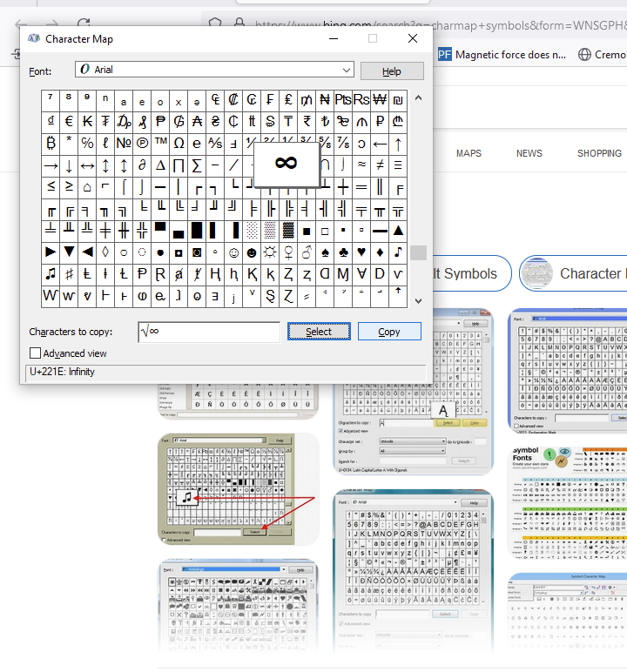The width and height of the screenshot is (627, 672).
Task: Enable the Advanced view checkbox
Action: tap(36, 353)
